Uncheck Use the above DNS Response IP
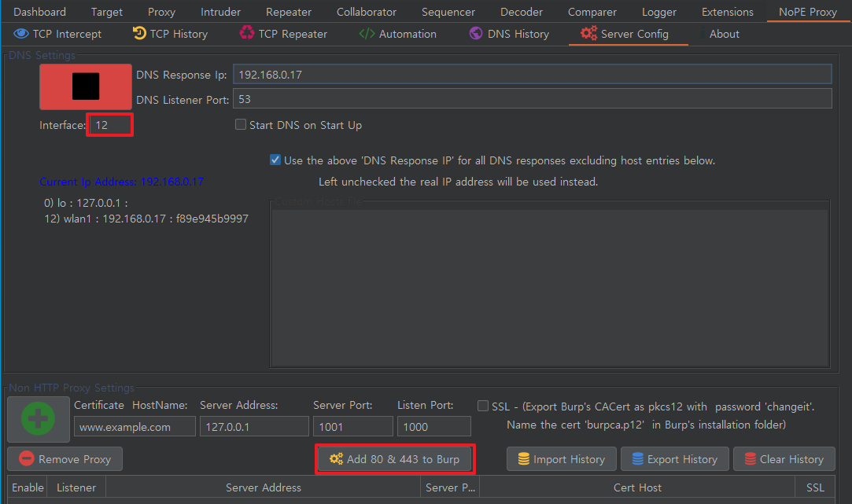 275,160
